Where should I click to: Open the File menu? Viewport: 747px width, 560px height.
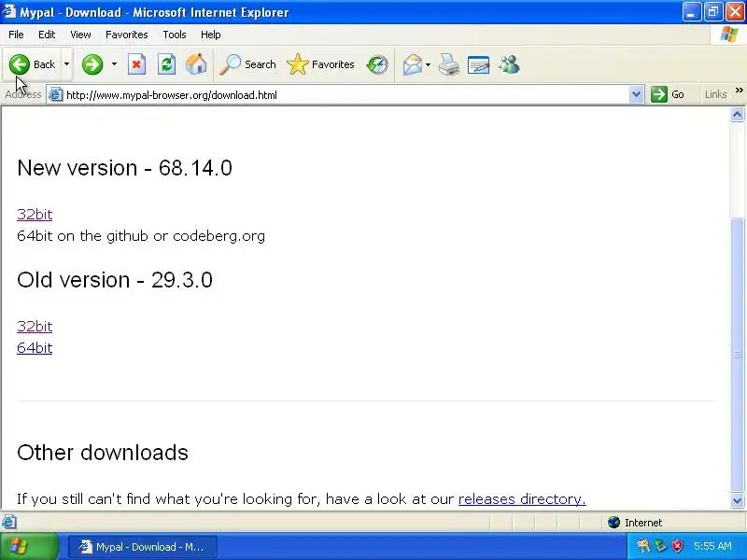pos(16,35)
